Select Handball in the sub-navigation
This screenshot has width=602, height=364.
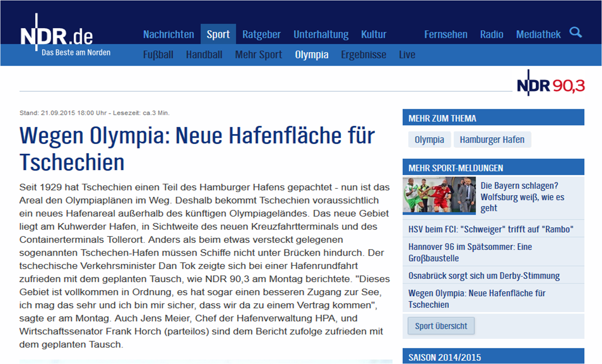click(204, 54)
